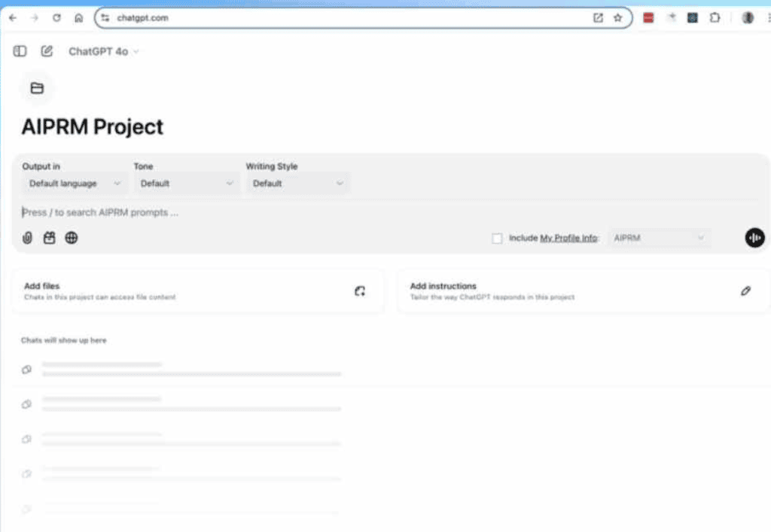This screenshot has height=532, width=771.
Task: Click the add-file icon in Add files
Action: click(360, 291)
